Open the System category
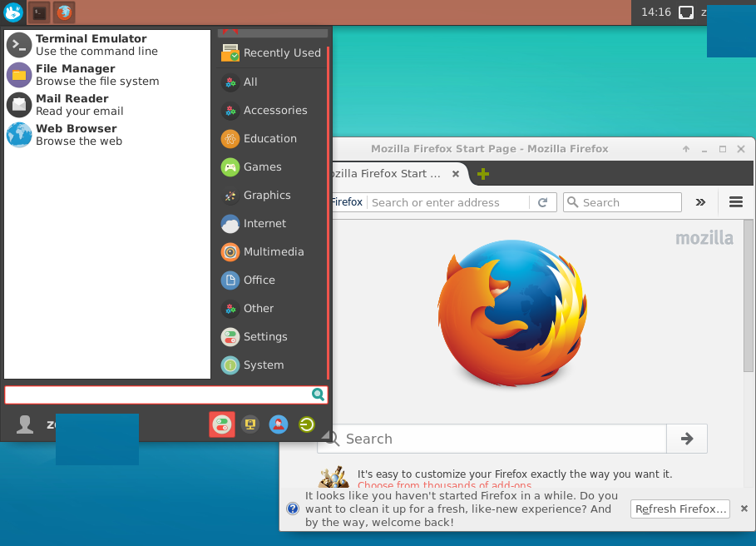The image size is (756, 546). coord(271,365)
